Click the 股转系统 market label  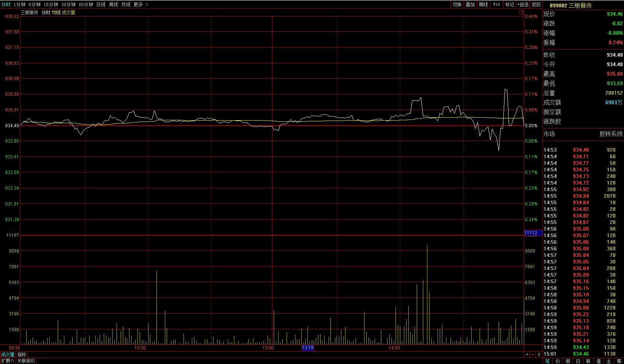point(611,134)
